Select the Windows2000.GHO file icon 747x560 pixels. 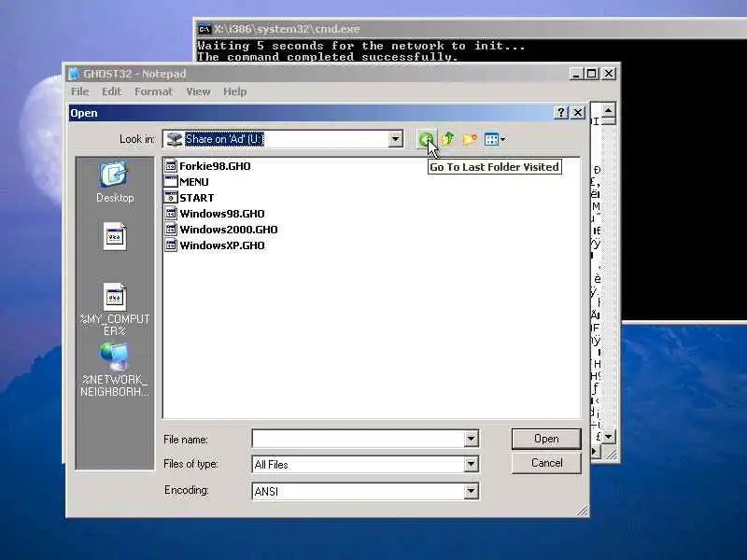click(171, 229)
